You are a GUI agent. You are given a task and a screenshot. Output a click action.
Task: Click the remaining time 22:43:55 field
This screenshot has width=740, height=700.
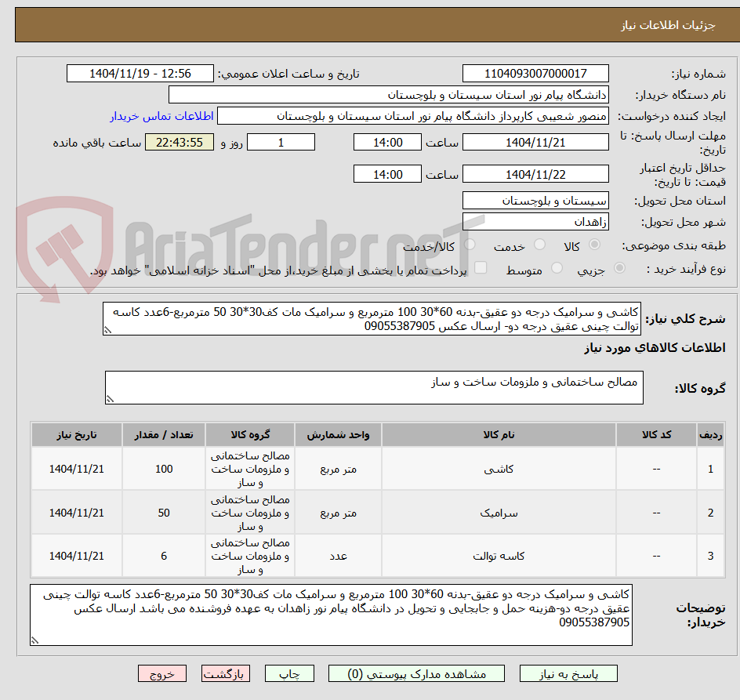180,142
